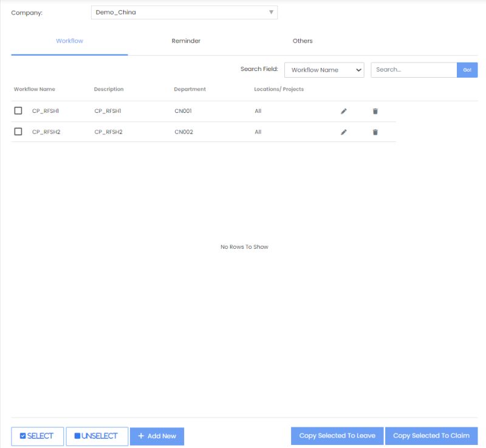Switch to the Reminder tab
The width and height of the screenshot is (486, 448).
(x=186, y=41)
